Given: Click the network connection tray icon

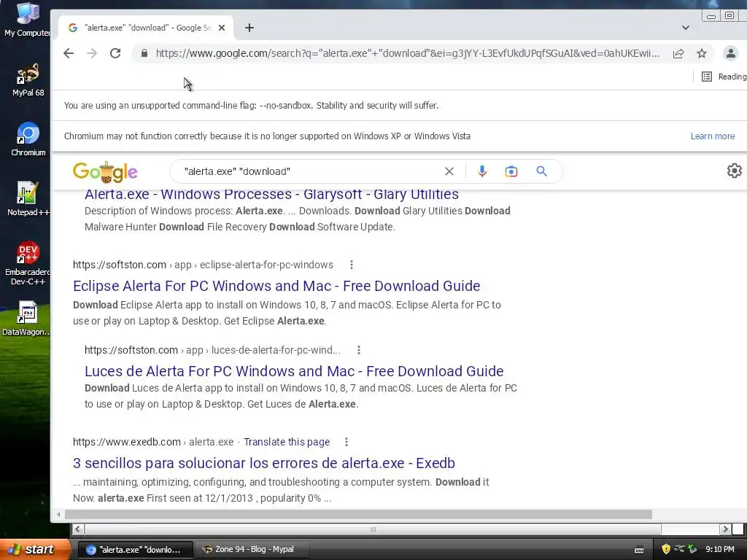Looking at the screenshot, I should click(679, 549).
